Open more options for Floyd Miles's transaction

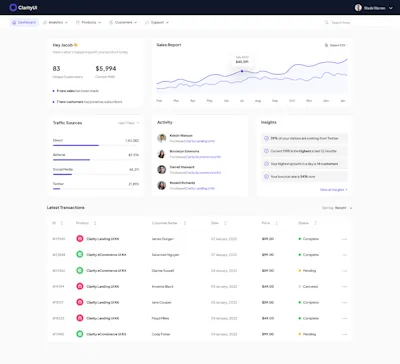(x=344, y=318)
